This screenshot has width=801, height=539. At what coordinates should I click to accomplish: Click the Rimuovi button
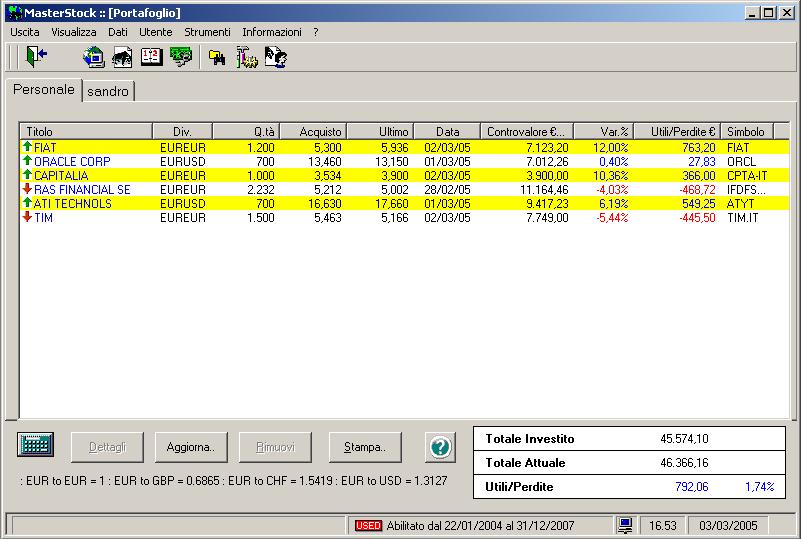coord(275,447)
